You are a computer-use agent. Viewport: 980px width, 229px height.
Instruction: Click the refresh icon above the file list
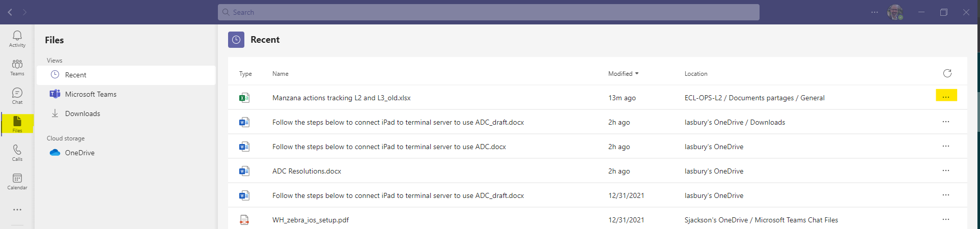click(x=947, y=73)
